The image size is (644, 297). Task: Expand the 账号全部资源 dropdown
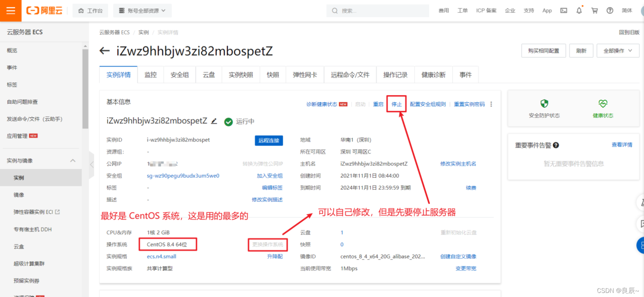[142, 11]
